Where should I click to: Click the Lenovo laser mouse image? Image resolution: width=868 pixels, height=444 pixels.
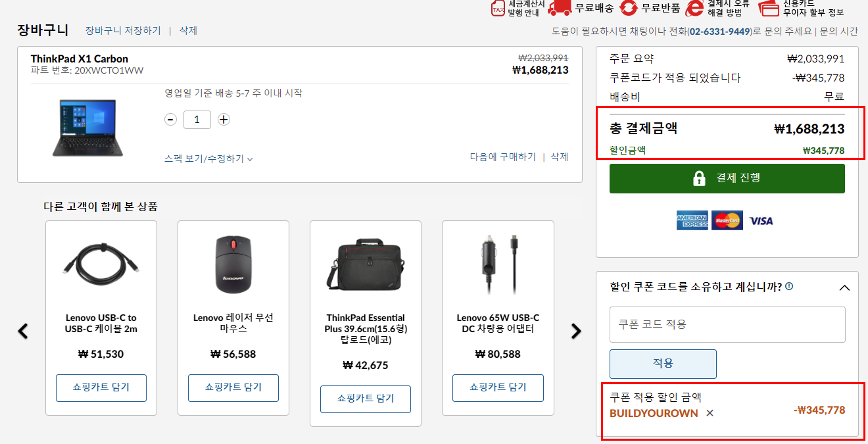[x=233, y=264]
